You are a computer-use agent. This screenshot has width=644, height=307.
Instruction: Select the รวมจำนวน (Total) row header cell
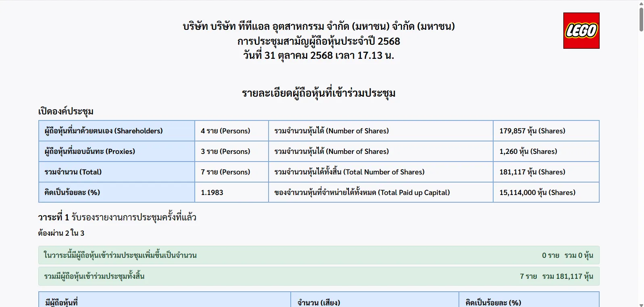tap(117, 172)
